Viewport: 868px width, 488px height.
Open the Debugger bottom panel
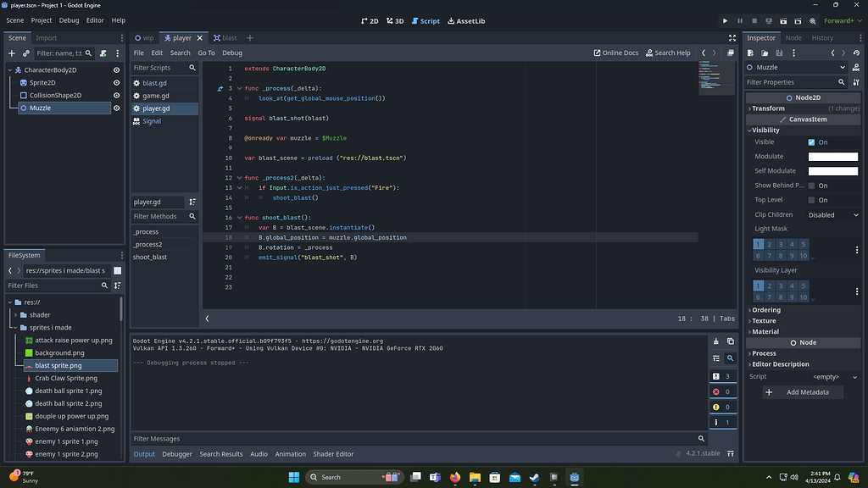pyautogui.click(x=177, y=454)
